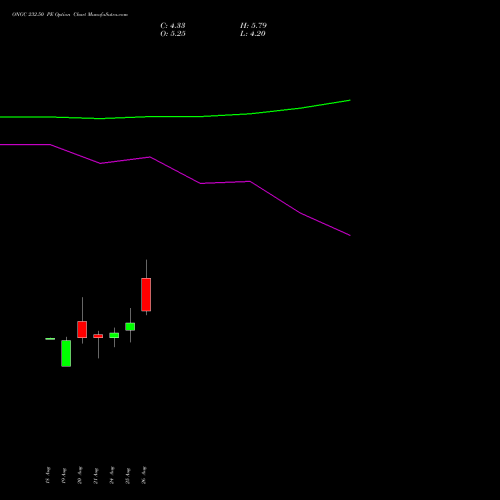The height and width of the screenshot is (500, 500).
Task: Click the 18 Aug date axis label
Action: pyautogui.click(x=48, y=475)
